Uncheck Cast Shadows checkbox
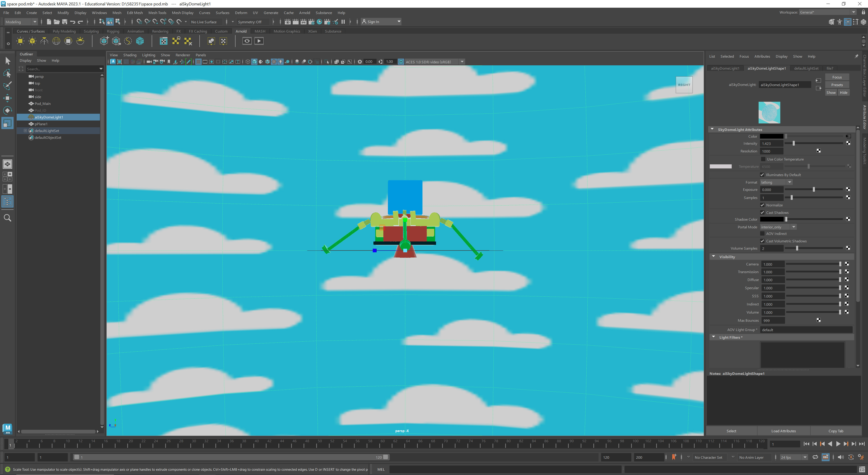This screenshot has width=868, height=475. pyautogui.click(x=762, y=212)
